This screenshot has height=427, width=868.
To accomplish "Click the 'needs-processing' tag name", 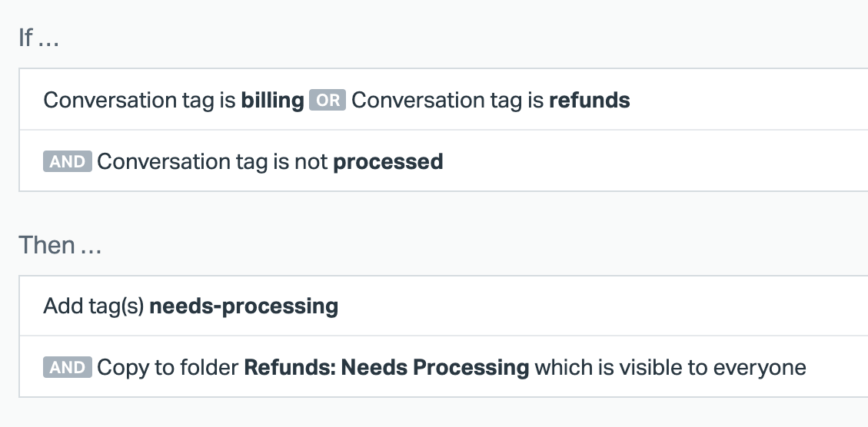I will click(244, 306).
